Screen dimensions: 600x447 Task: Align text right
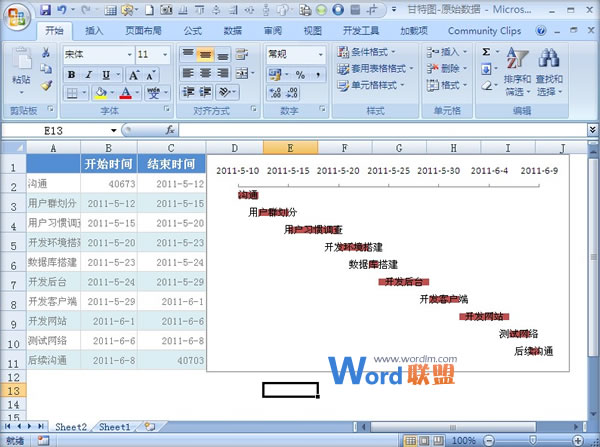(x=223, y=73)
